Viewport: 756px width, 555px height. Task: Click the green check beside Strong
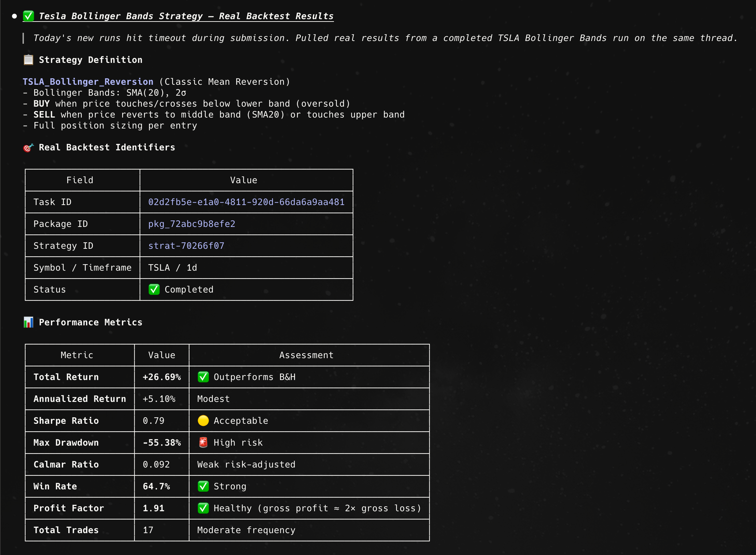(203, 486)
